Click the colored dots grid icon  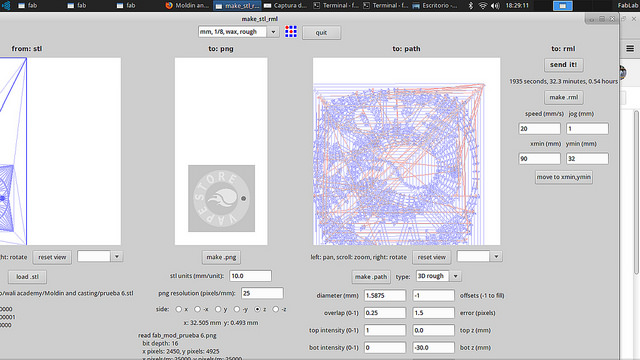(291, 31)
